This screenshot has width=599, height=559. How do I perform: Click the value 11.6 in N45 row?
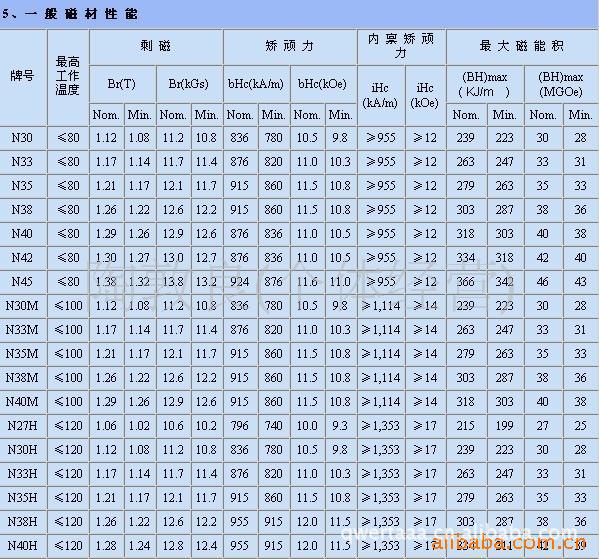(308, 282)
